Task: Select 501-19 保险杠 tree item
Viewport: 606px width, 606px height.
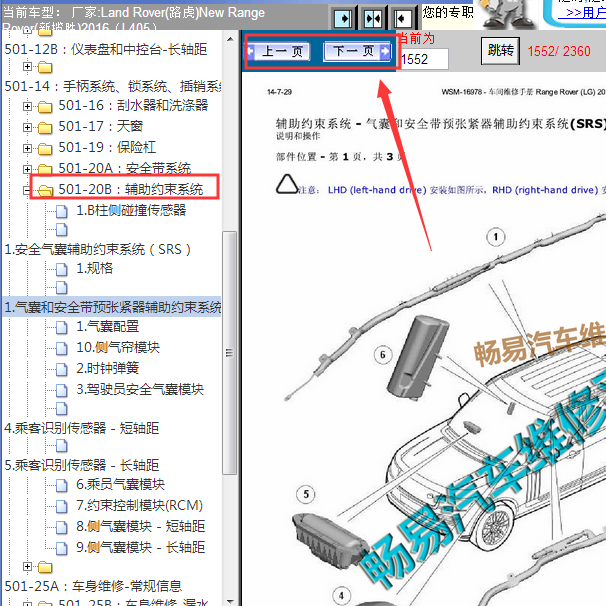Action: click(107, 147)
